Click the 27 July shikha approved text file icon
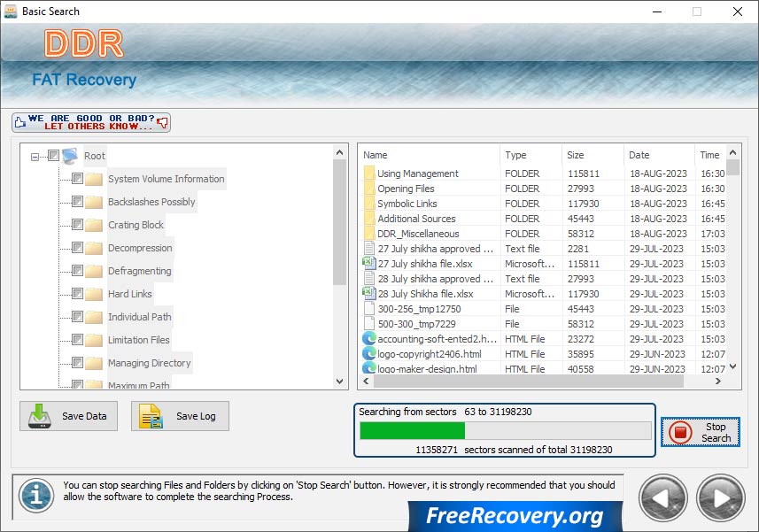 (x=368, y=248)
